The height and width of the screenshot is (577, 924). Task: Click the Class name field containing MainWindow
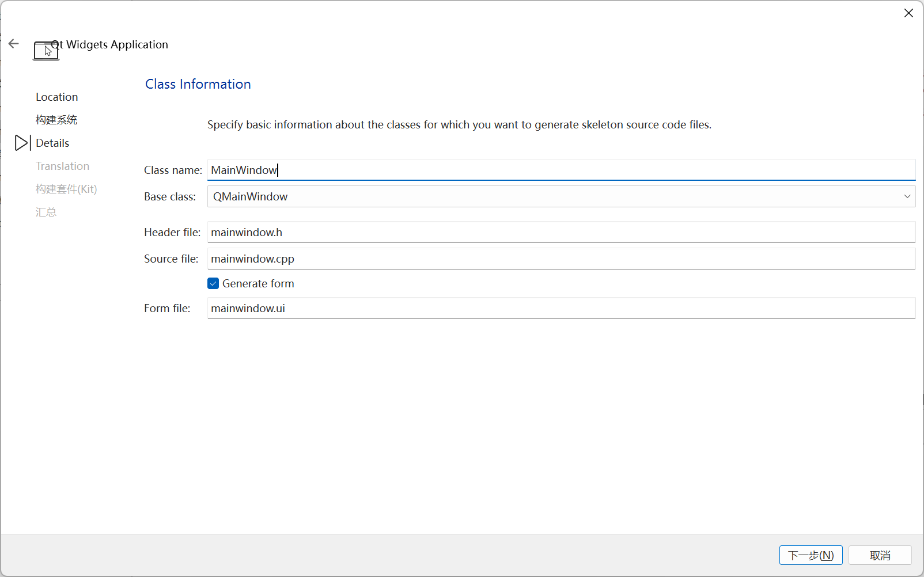[561, 170]
